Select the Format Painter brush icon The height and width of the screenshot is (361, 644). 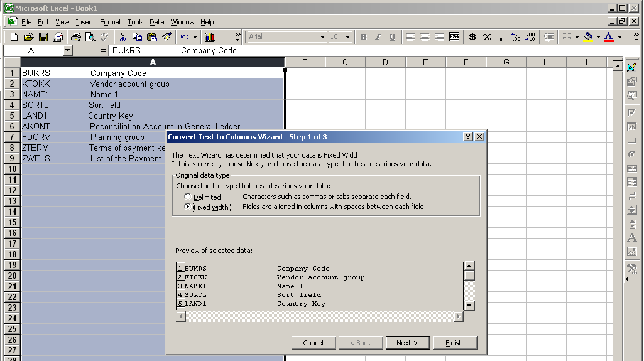click(166, 37)
